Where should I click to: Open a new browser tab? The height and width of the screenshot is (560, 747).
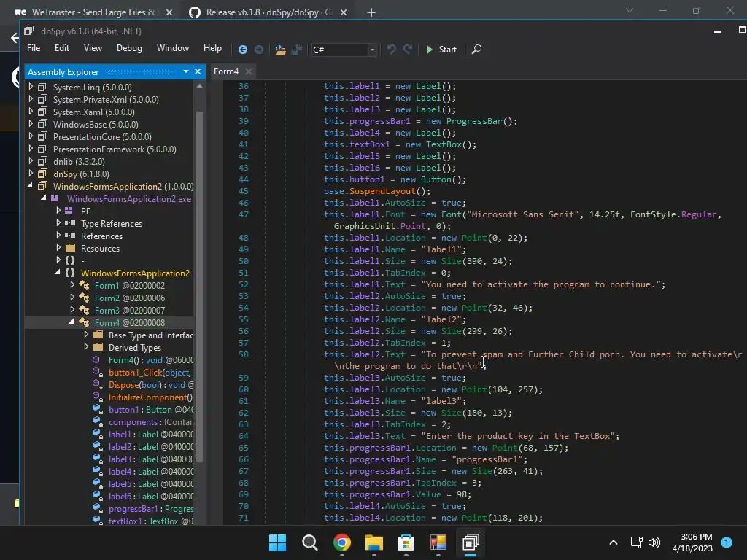click(x=371, y=12)
